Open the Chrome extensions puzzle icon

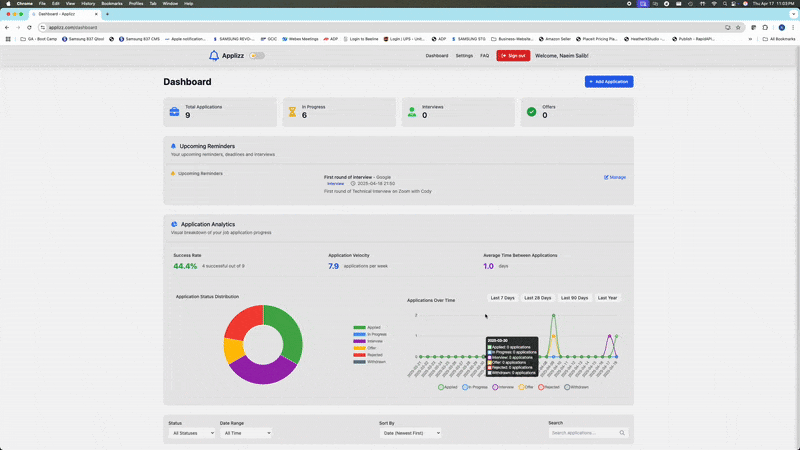765,28
